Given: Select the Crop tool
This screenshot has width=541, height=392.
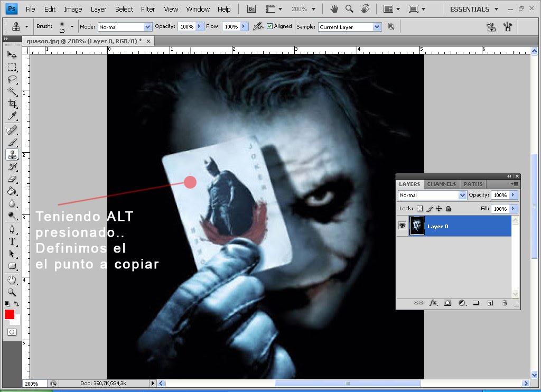Looking at the screenshot, I should pyautogui.click(x=12, y=104).
